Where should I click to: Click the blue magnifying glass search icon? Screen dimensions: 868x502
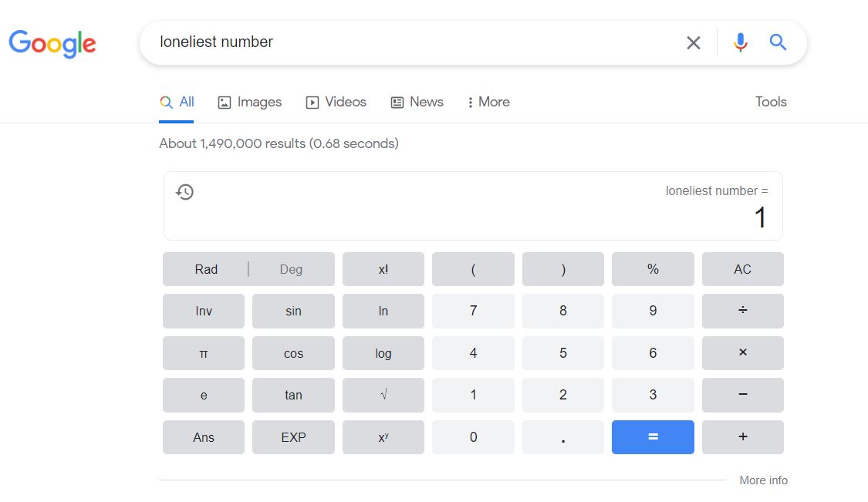pyautogui.click(x=778, y=42)
